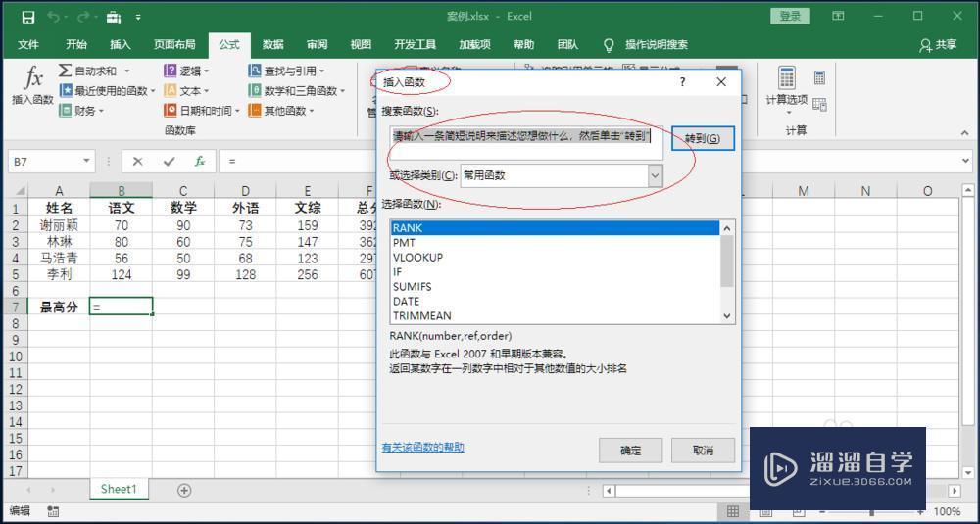
Task: Switch to Normal view in status bar
Action: pos(732,511)
